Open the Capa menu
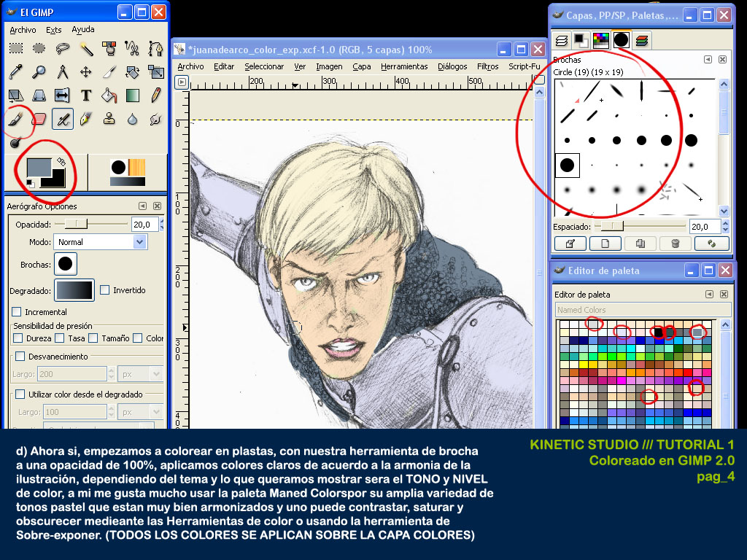 [x=362, y=66]
